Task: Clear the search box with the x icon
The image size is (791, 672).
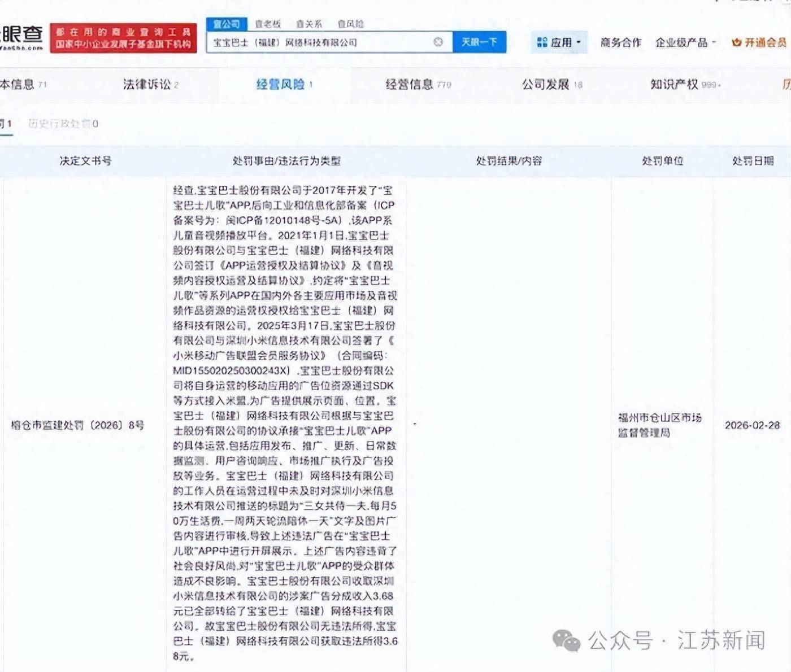Action: tap(438, 41)
